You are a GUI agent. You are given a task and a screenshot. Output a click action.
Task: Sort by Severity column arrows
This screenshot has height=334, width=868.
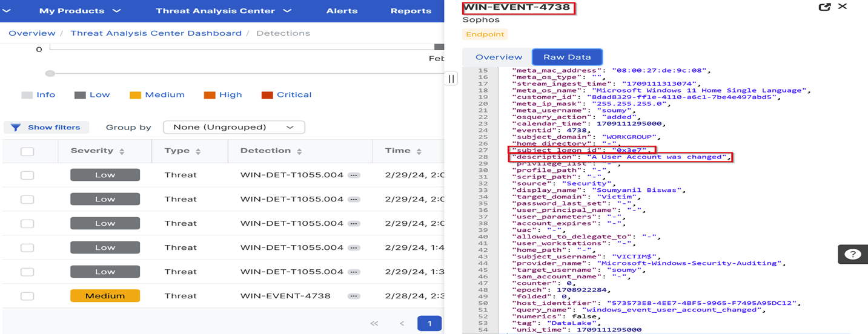pyautogui.click(x=122, y=151)
